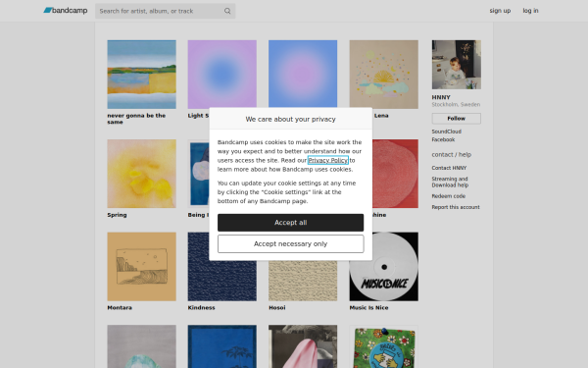Viewport: 588px width, 368px height.
Task: Choose Accept necessary only
Action: 291,243
